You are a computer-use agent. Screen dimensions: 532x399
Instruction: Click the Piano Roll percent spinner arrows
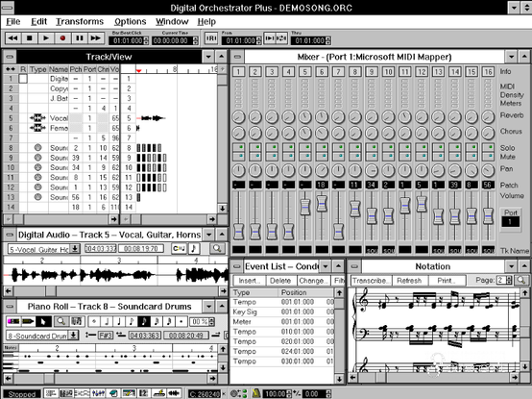211,321
